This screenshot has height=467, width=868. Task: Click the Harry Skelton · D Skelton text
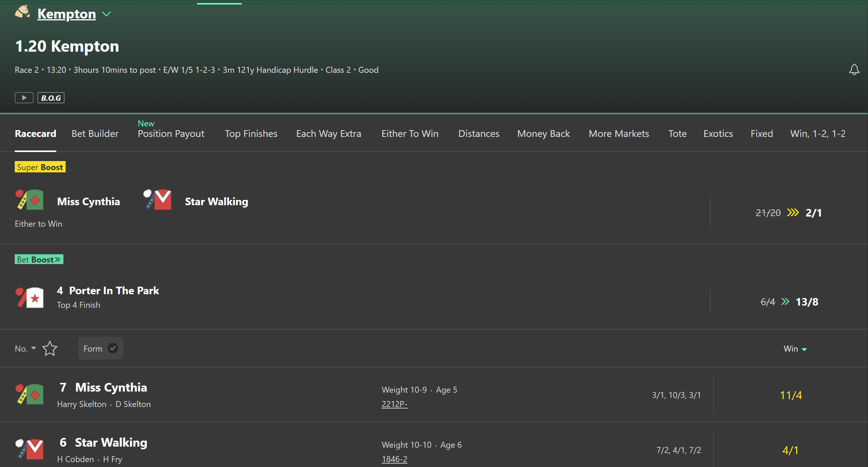104,404
